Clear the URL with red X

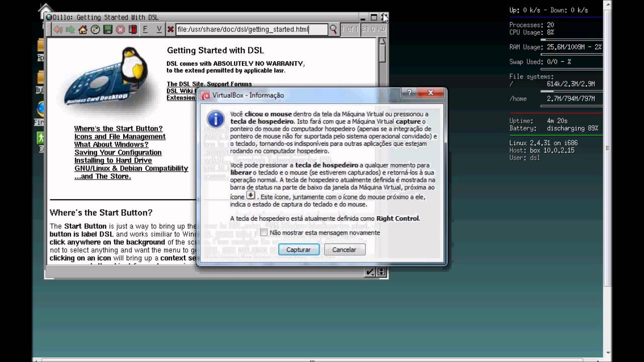(171, 30)
